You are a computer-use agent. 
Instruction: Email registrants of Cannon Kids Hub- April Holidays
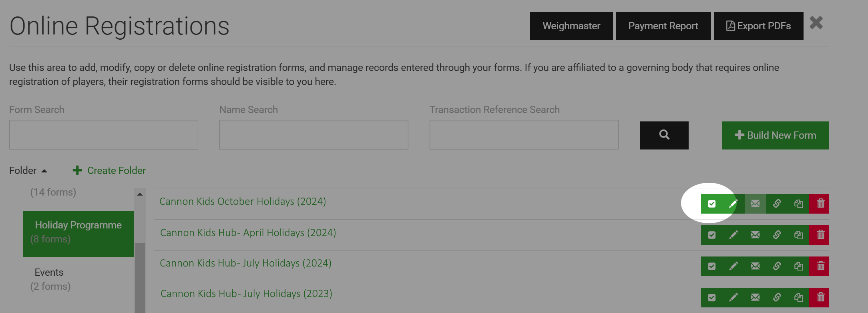[755, 235]
